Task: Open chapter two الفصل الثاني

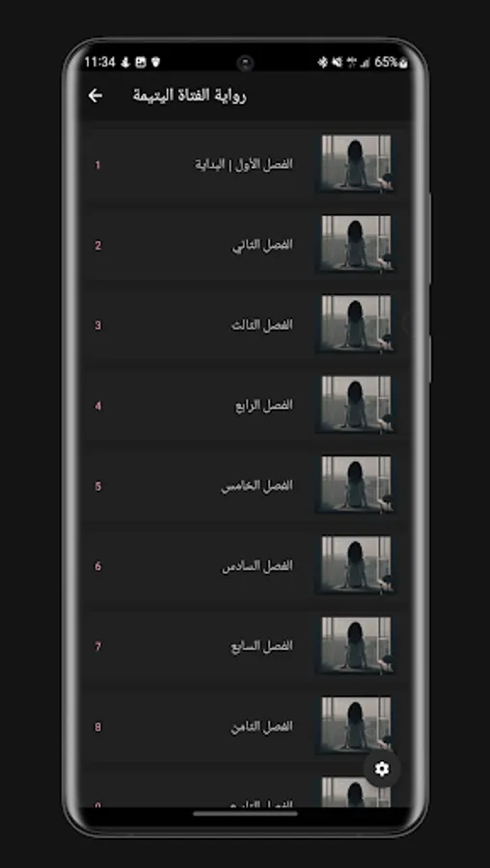Action: pyautogui.click(x=247, y=245)
